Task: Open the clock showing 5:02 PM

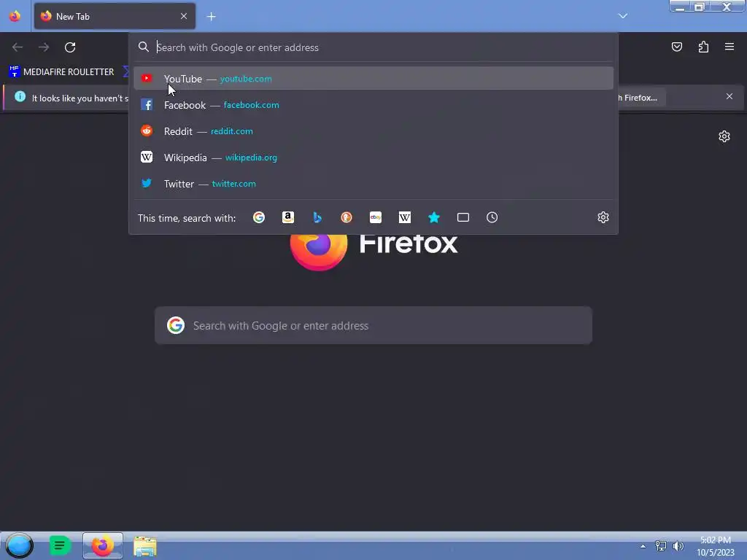Action: pos(715,546)
